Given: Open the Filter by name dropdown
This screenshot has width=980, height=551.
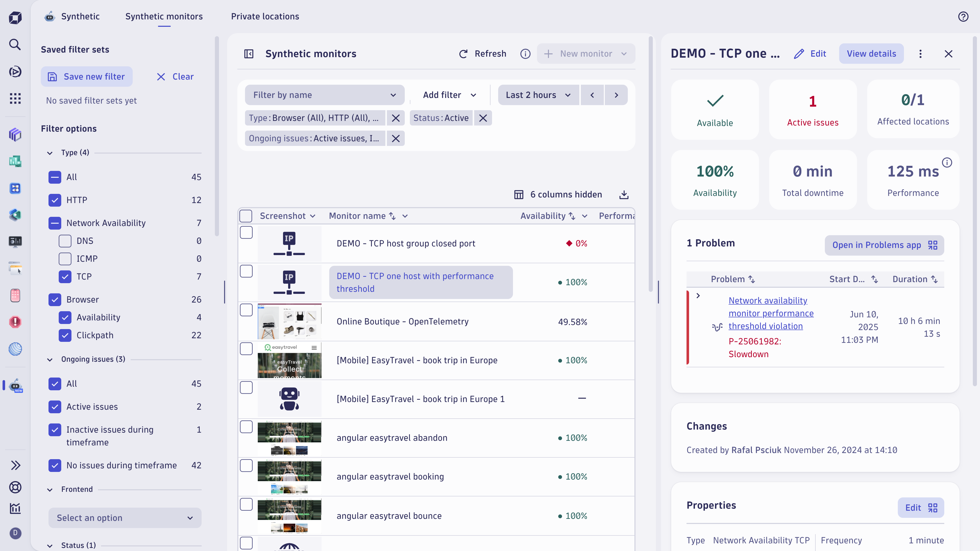Looking at the screenshot, I should (x=325, y=95).
